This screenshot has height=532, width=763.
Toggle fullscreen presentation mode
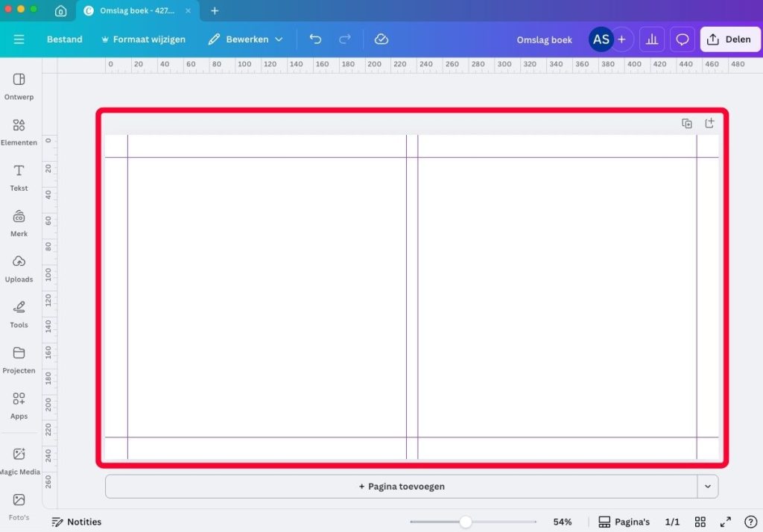(725, 522)
